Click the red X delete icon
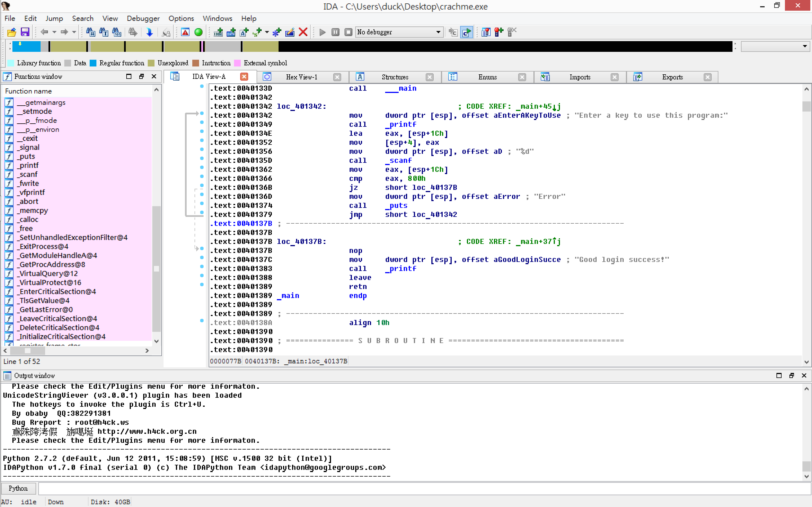Image resolution: width=812 pixels, height=507 pixels. 303,32
